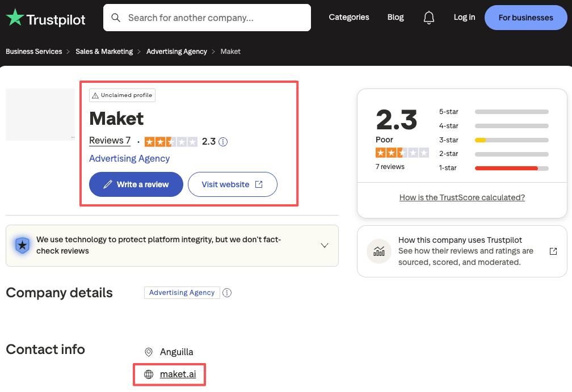Click Write a review button

[x=136, y=184]
